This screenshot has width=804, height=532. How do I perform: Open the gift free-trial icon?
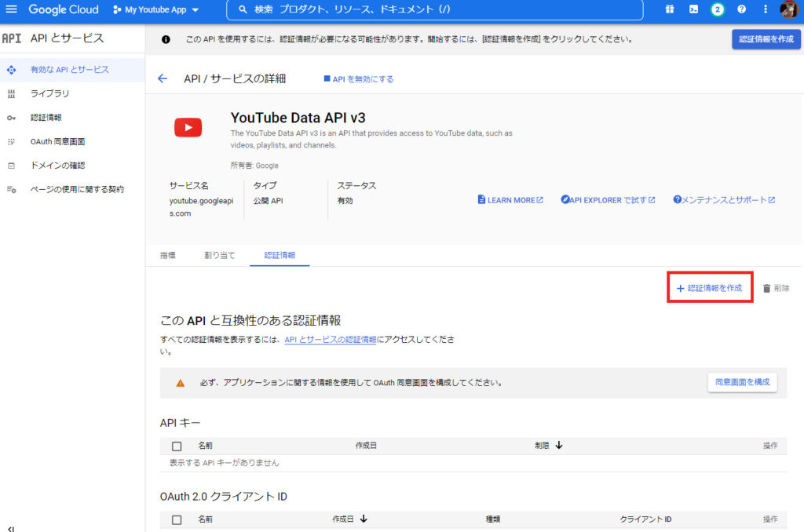(670, 9)
